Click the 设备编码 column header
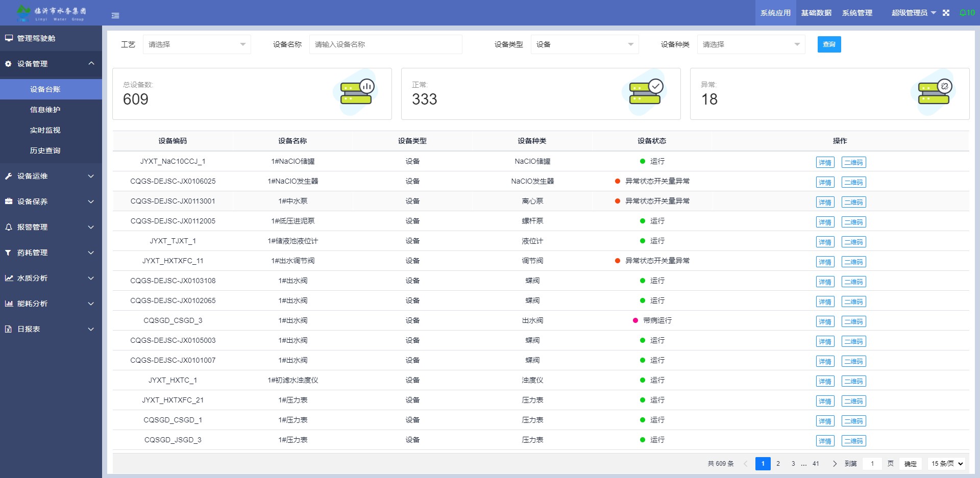The image size is (980, 478). click(x=173, y=141)
